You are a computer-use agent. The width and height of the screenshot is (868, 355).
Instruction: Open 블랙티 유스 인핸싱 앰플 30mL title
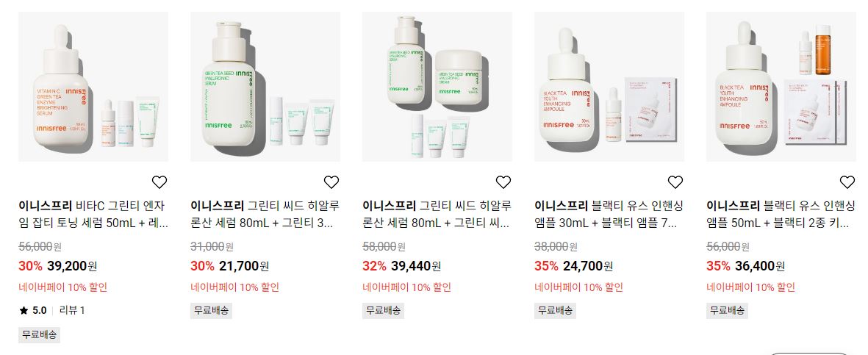pos(609,215)
